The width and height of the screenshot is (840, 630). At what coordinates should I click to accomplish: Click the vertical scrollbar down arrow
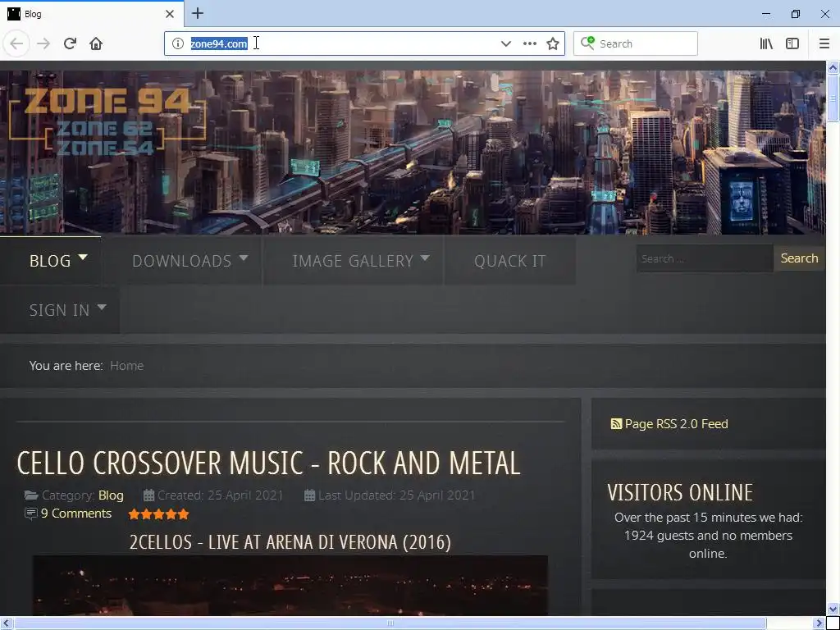tap(833, 609)
